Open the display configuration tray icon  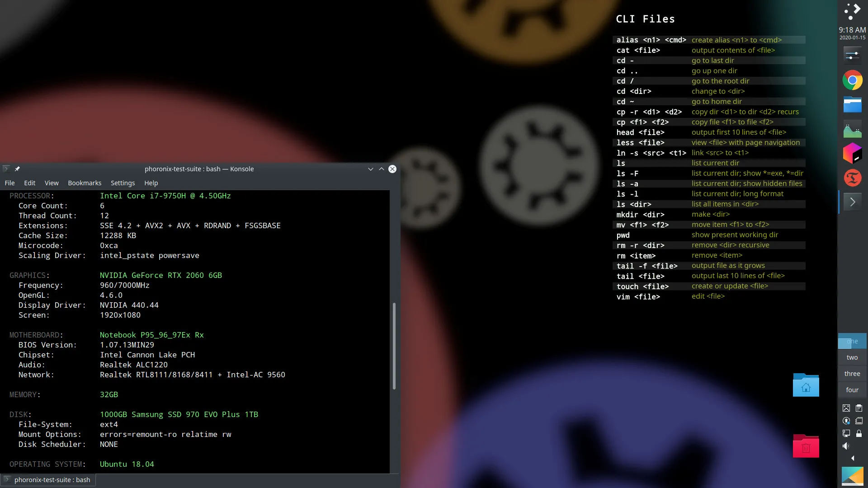click(x=846, y=408)
